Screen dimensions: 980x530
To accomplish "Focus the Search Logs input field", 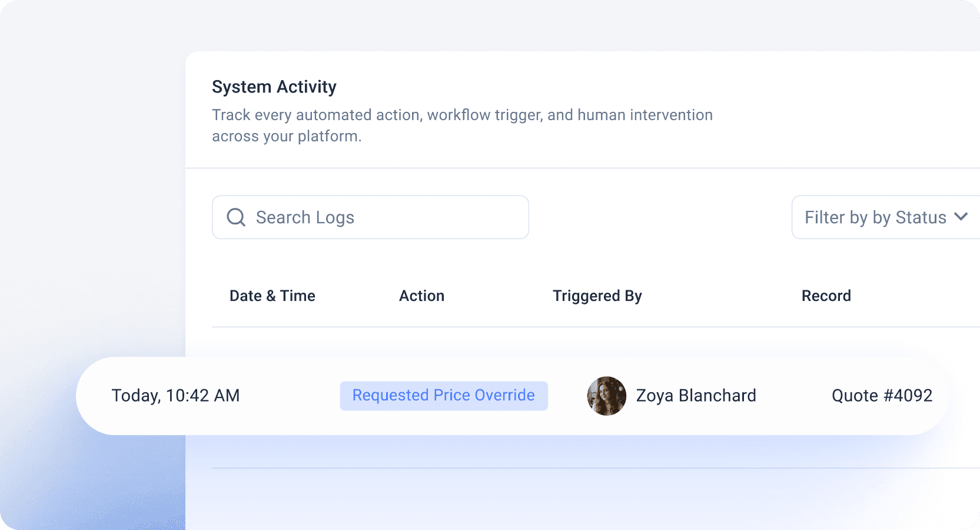I will click(x=370, y=217).
